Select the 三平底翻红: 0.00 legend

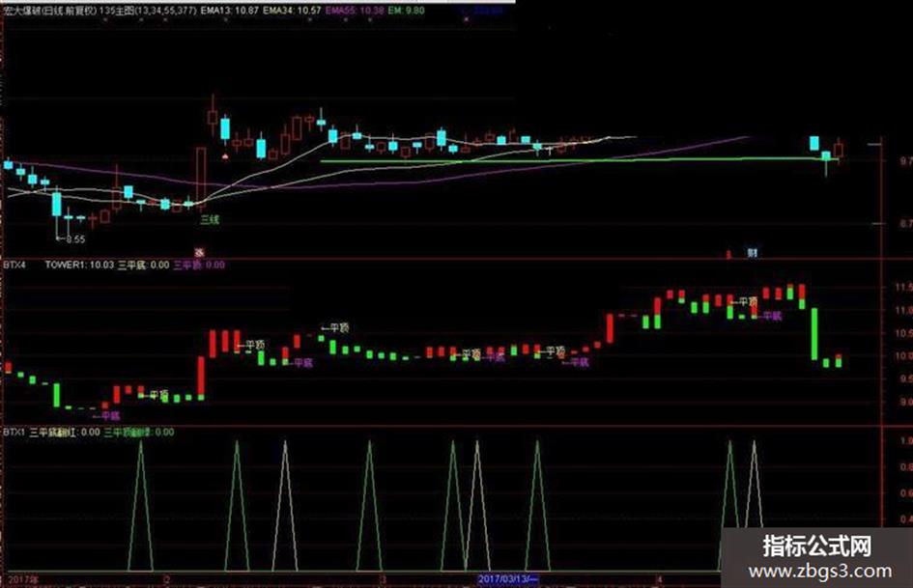coord(65,432)
